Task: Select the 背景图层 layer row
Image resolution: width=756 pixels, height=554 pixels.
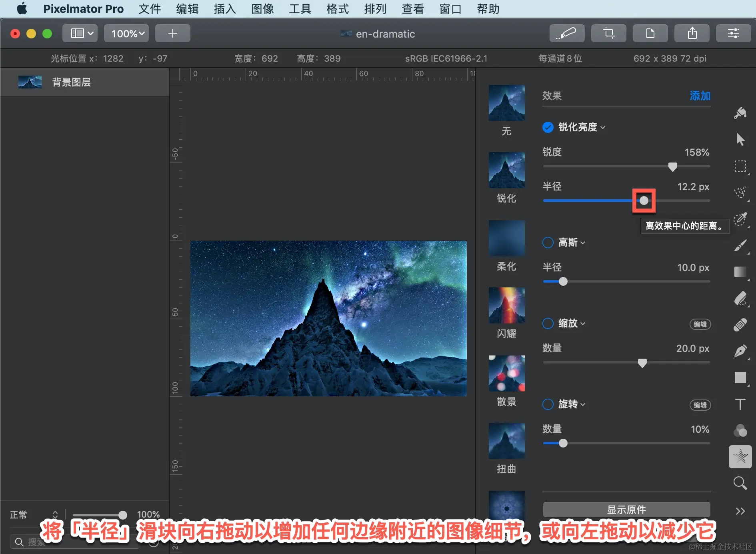Action: click(x=84, y=82)
